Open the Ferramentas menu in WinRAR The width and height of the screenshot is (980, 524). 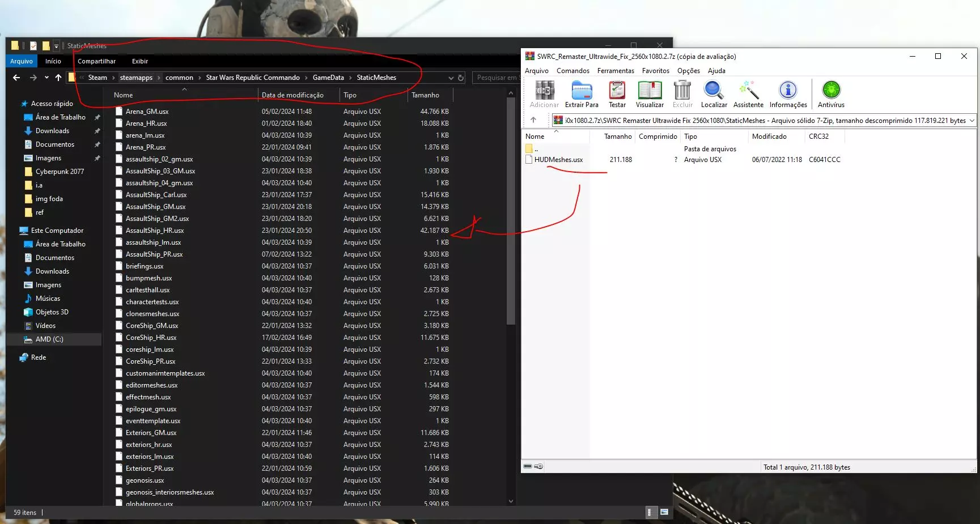tap(616, 71)
